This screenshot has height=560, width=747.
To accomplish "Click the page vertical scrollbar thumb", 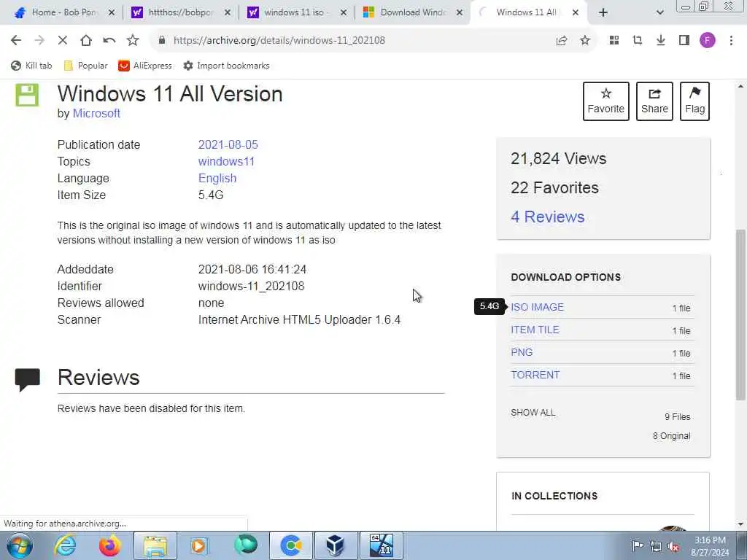I will (740, 314).
